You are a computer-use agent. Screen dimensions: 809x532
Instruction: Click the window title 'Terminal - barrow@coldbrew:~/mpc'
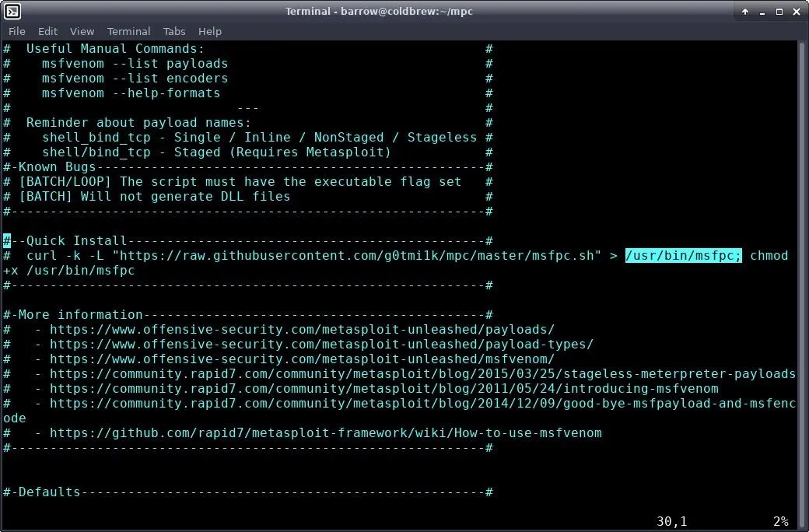(380, 12)
